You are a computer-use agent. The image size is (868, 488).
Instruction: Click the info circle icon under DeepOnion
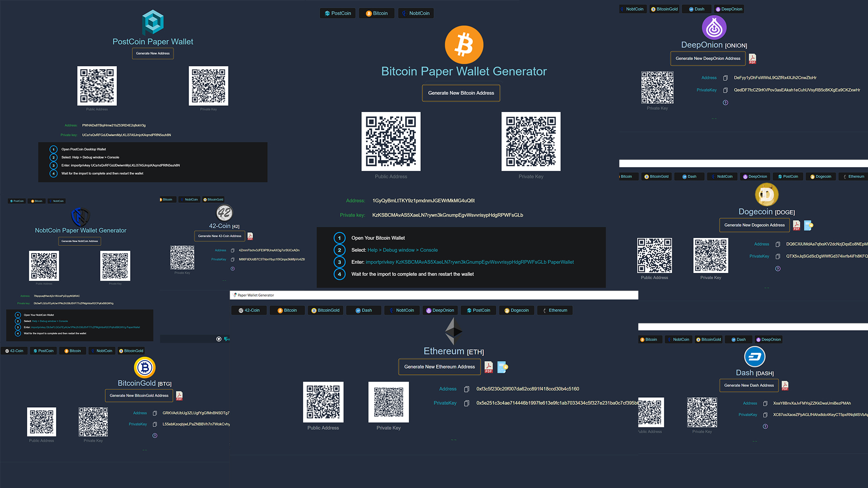[x=724, y=103]
